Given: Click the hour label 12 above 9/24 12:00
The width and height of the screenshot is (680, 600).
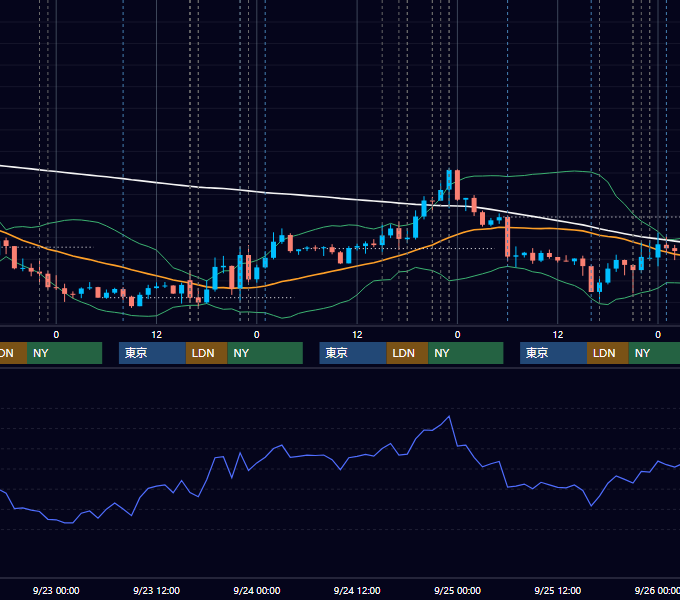Looking at the screenshot, I should tap(357, 335).
